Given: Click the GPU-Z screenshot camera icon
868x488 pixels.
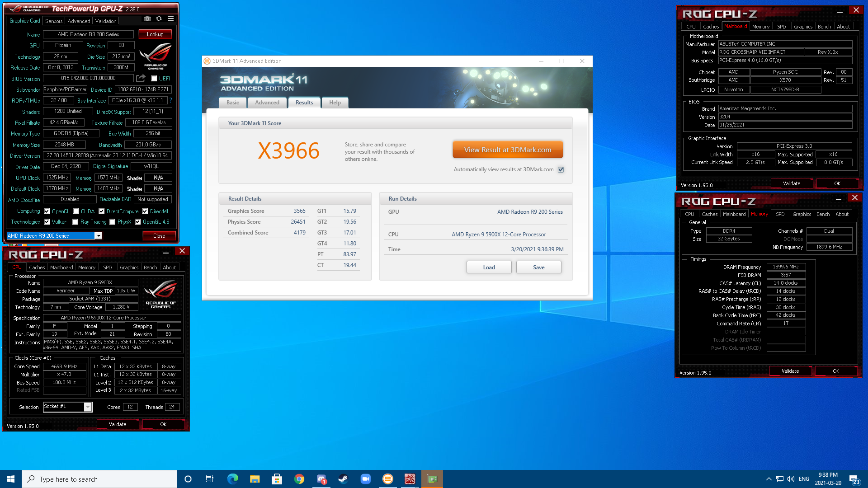Looking at the screenshot, I should point(147,19).
